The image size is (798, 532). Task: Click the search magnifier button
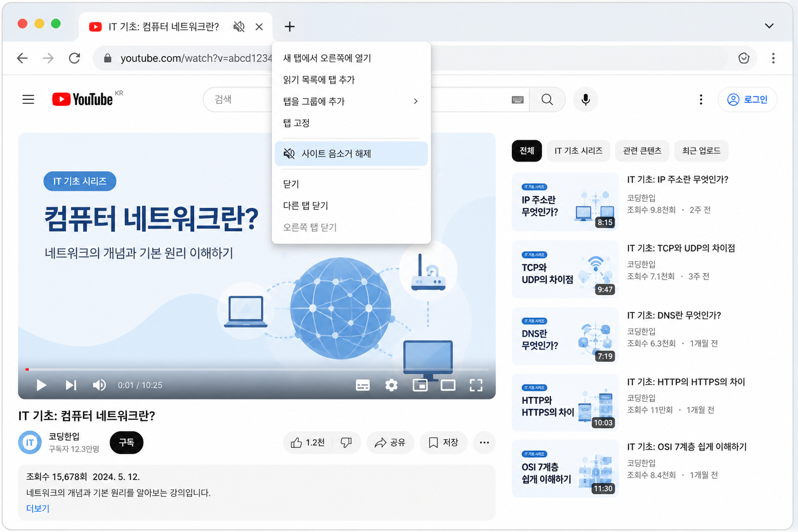[547, 99]
